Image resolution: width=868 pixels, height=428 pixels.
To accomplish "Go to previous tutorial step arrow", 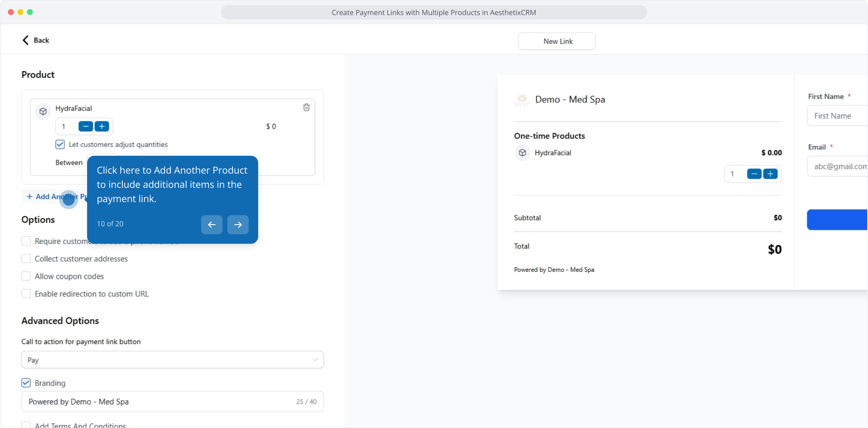I will [x=211, y=225].
